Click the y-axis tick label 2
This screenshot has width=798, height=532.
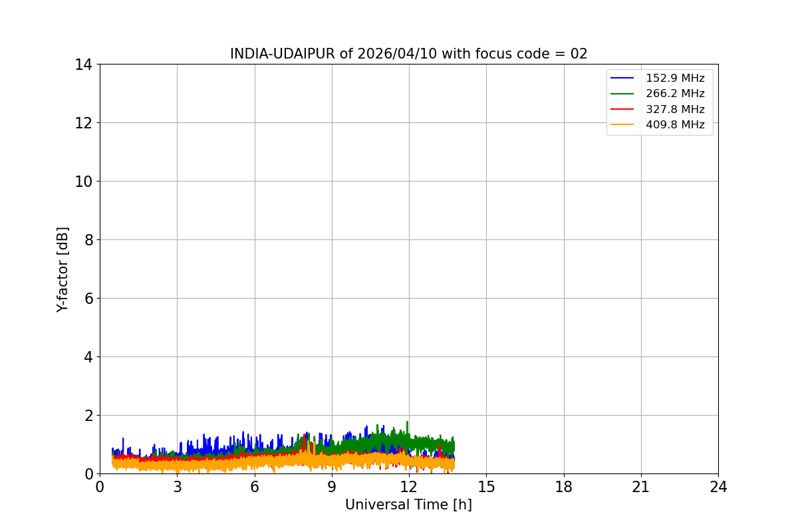(88, 416)
